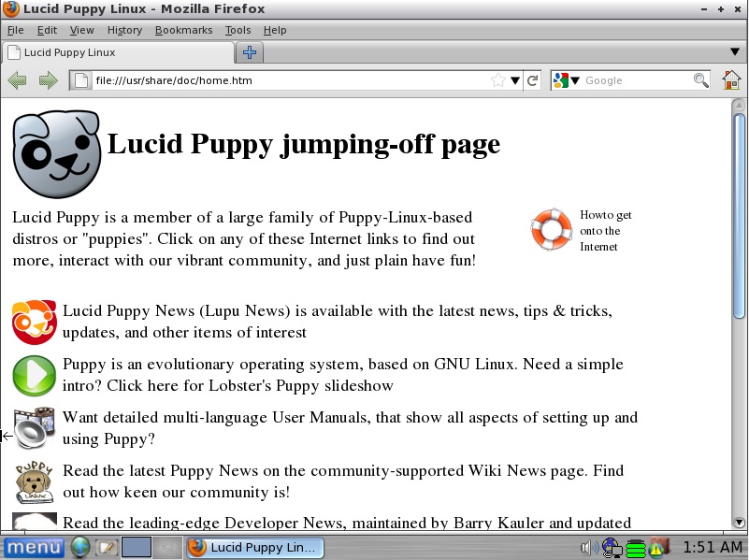Click 'Howto get onto the Internet' link
Image resolution: width=749 pixels, height=560 pixels.
pos(606,231)
